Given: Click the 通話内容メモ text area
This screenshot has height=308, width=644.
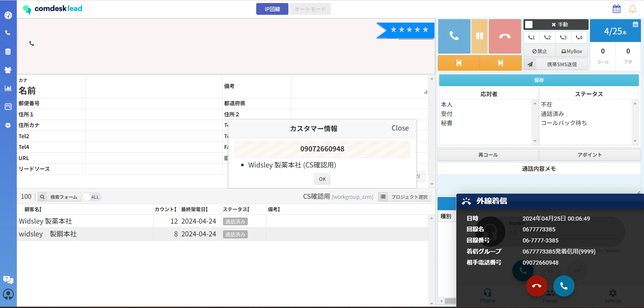Looking at the screenshot, I should coord(539,184).
